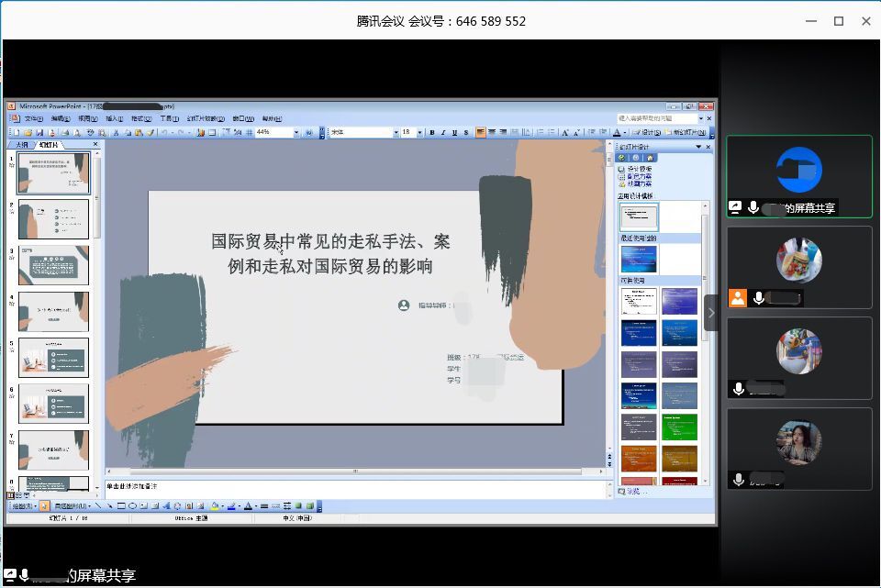Select the Rectangle drawing tool
Screen dimensions: 881x588
click(x=121, y=505)
